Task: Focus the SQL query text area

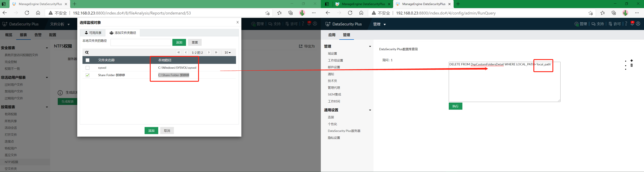Action: [504, 82]
